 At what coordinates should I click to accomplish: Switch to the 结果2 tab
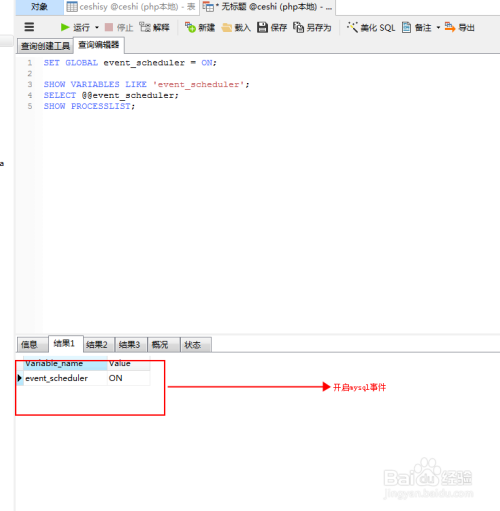99,344
